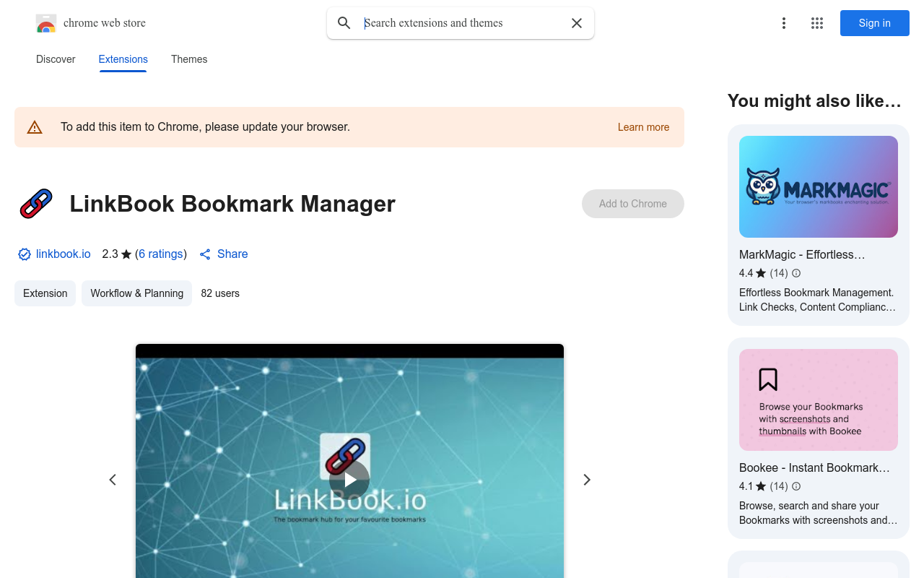Select the Extensions tab
Image resolution: width=924 pixels, height=578 pixels.
123,59
